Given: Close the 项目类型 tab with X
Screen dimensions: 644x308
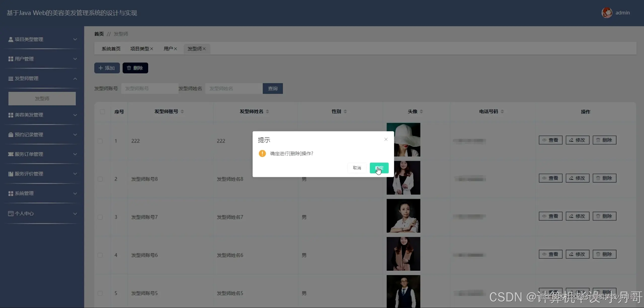Looking at the screenshot, I should pos(152,49).
